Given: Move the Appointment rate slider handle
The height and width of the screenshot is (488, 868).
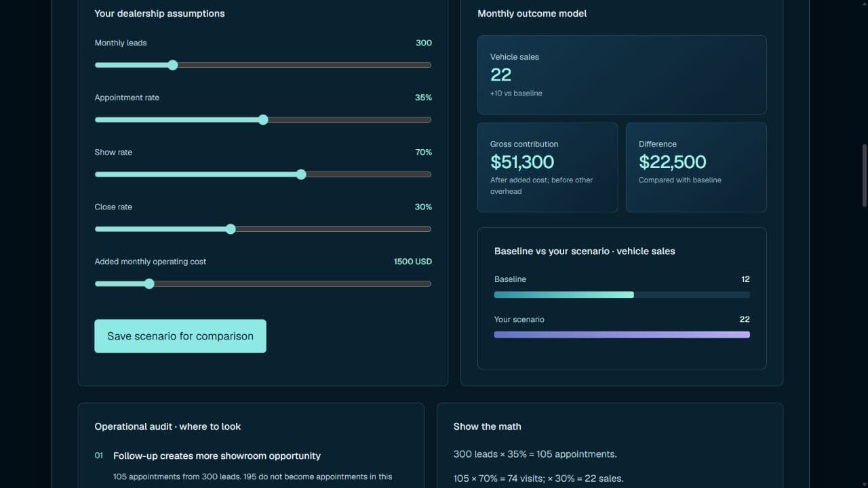Looking at the screenshot, I should click(263, 120).
